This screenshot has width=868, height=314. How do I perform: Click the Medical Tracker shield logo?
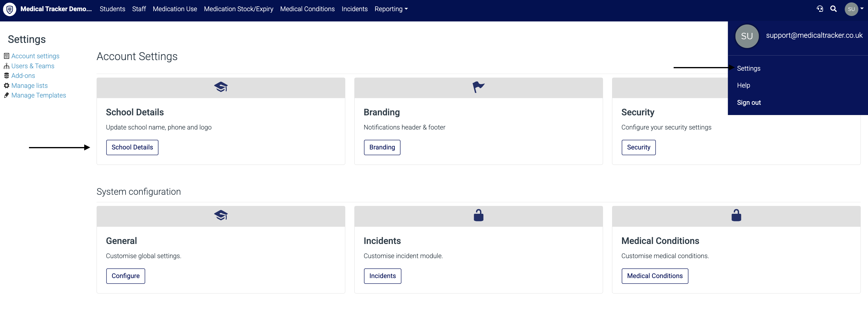[10, 9]
